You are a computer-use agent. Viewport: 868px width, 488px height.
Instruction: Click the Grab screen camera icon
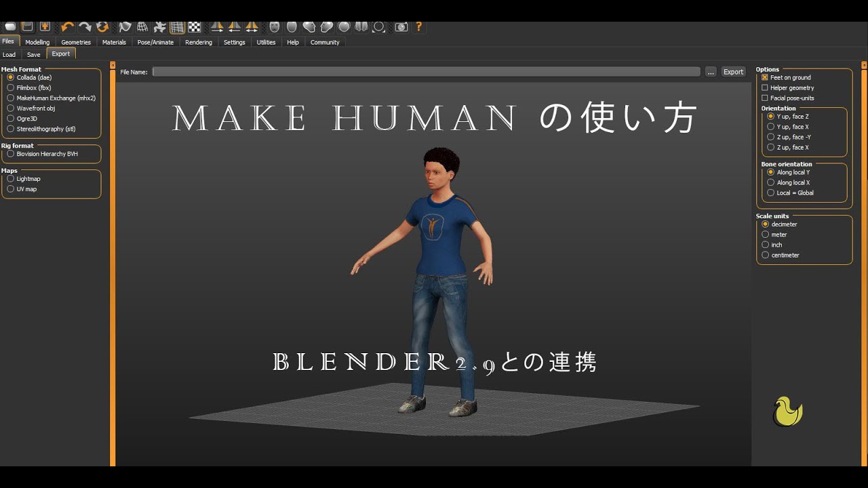click(x=401, y=26)
